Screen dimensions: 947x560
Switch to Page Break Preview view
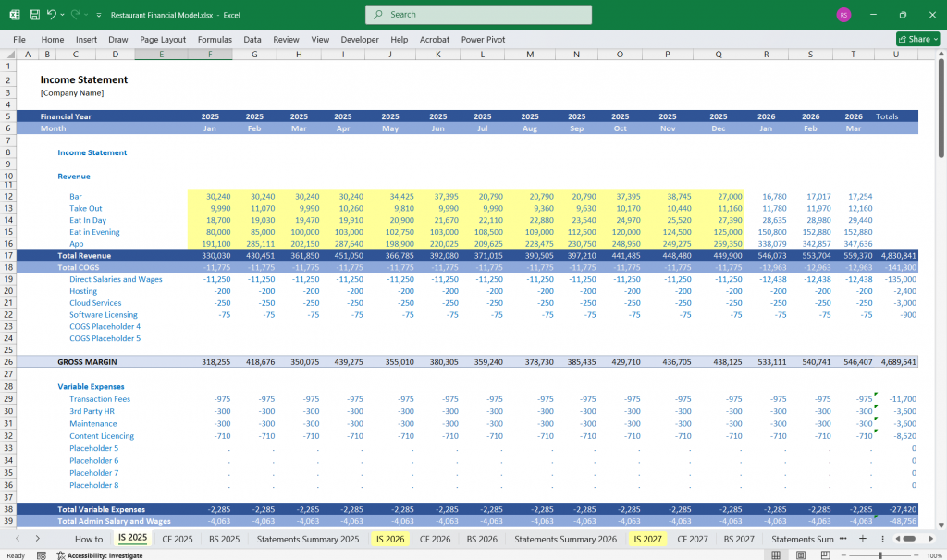click(x=826, y=553)
